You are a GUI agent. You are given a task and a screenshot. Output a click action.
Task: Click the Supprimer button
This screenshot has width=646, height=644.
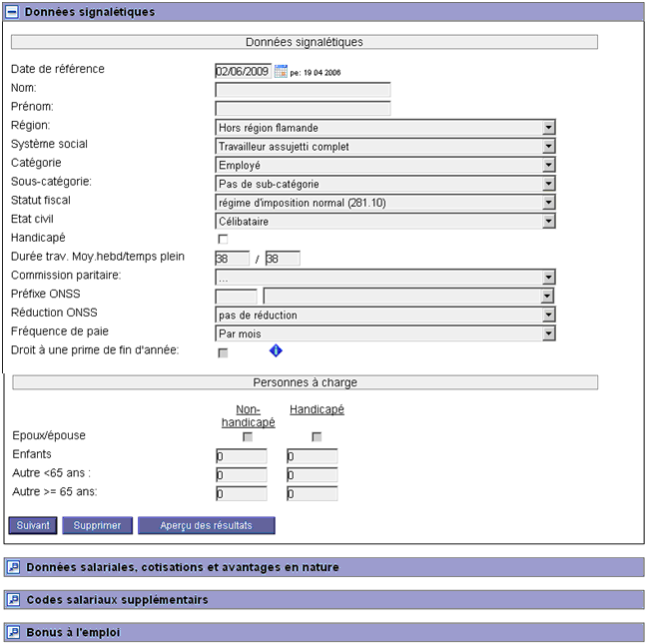tap(97, 525)
